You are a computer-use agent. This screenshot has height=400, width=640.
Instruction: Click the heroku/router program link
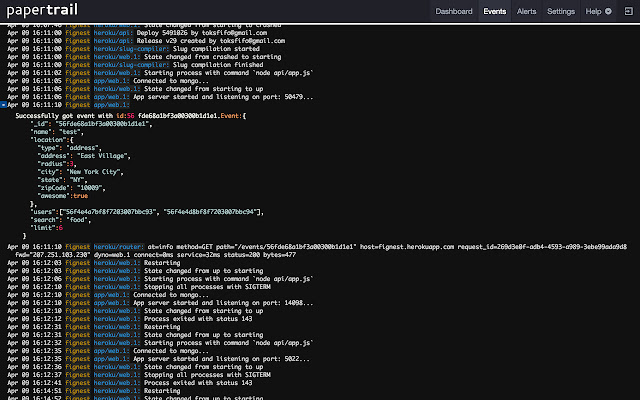click(x=118, y=246)
